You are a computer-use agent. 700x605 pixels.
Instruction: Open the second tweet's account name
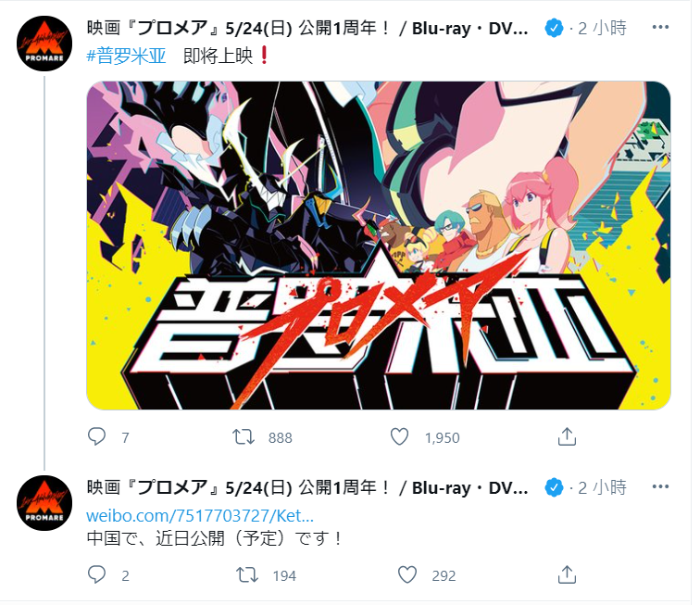click(307, 487)
